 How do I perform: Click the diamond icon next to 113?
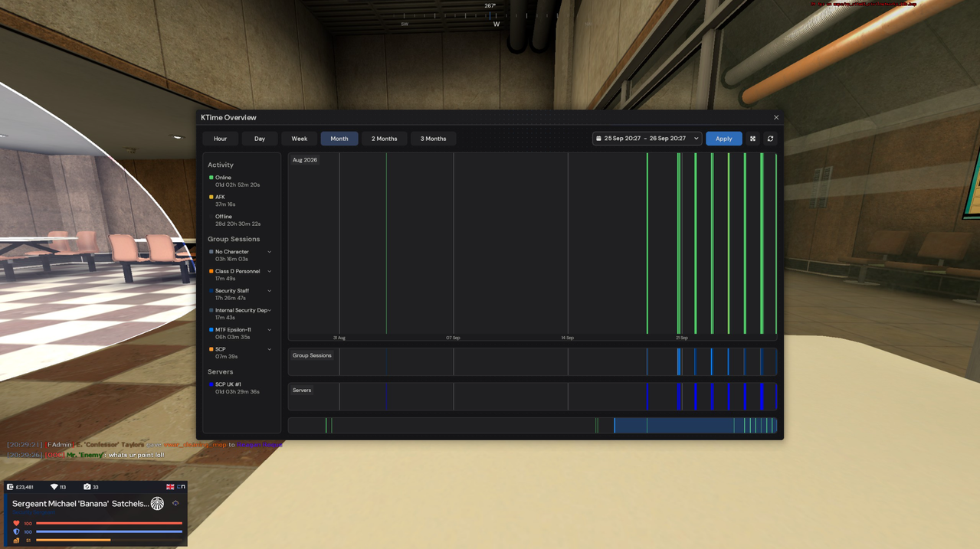54,487
